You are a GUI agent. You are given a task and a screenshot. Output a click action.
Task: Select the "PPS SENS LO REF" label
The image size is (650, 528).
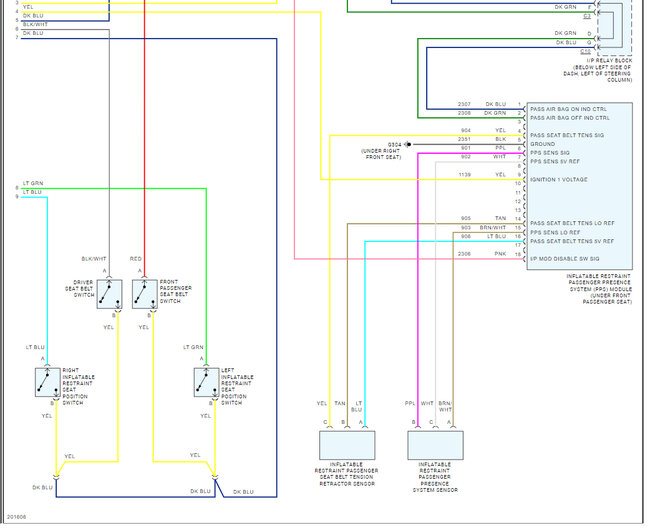(555, 232)
